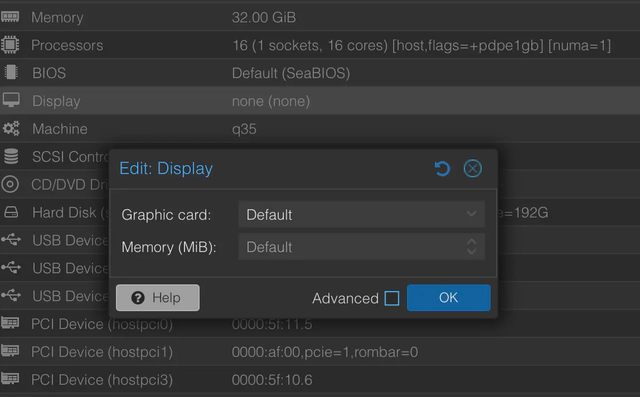640x397 pixels.
Task: Click the hostpci0 PCI card icon
Action: [10, 324]
